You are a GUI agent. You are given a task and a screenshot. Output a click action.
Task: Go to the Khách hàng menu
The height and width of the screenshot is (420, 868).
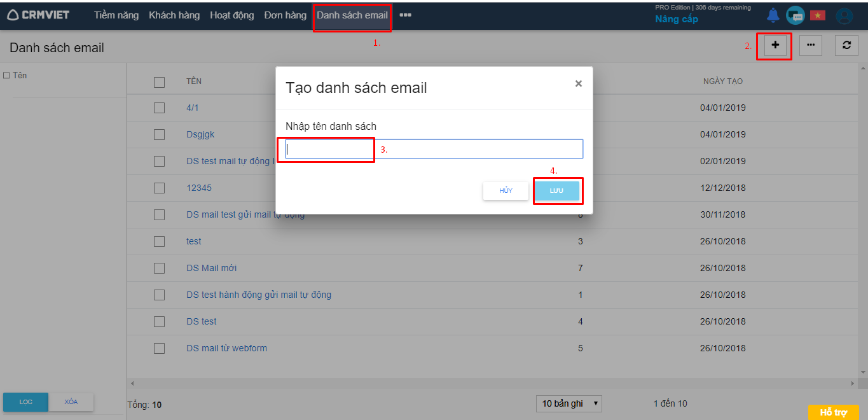pyautogui.click(x=174, y=15)
